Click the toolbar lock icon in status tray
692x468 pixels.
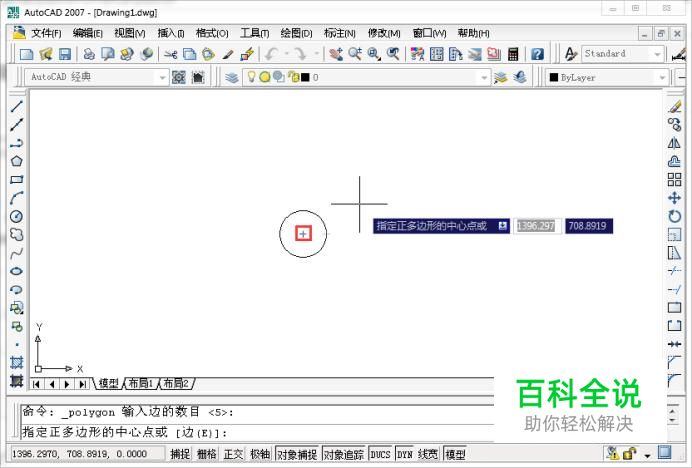tap(629, 453)
